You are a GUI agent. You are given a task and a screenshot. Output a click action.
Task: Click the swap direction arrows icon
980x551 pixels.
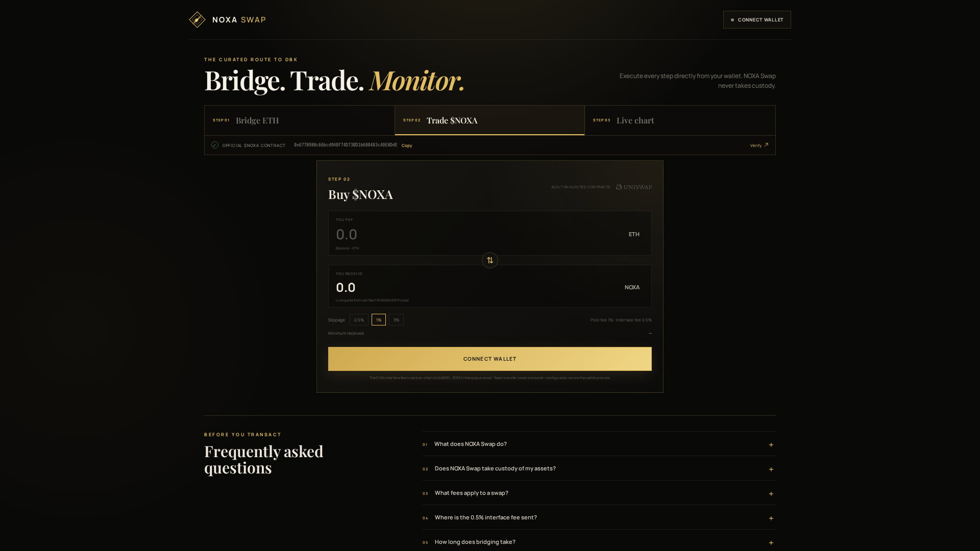[x=490, y=260]
